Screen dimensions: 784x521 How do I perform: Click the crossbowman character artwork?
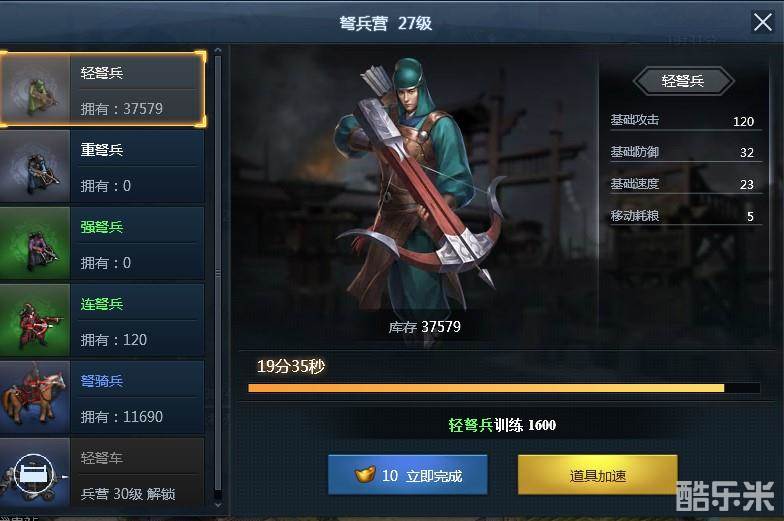click(x=420, y=185)
